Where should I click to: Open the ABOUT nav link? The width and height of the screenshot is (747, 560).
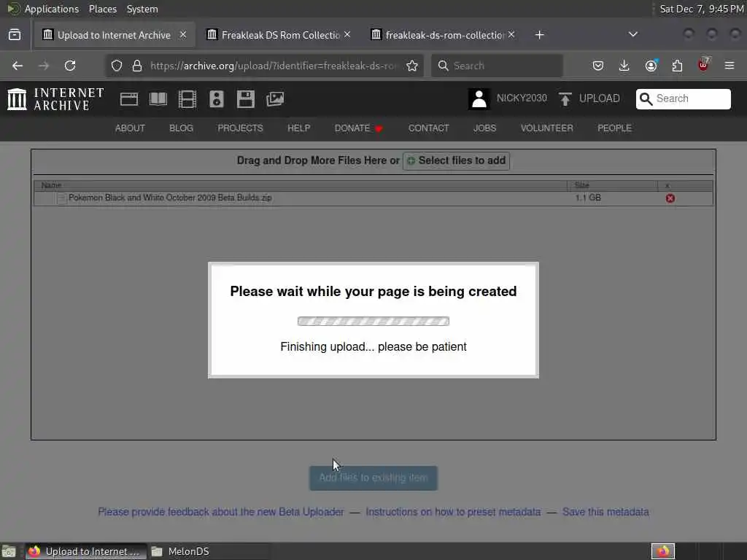click(x=130, y=128)
